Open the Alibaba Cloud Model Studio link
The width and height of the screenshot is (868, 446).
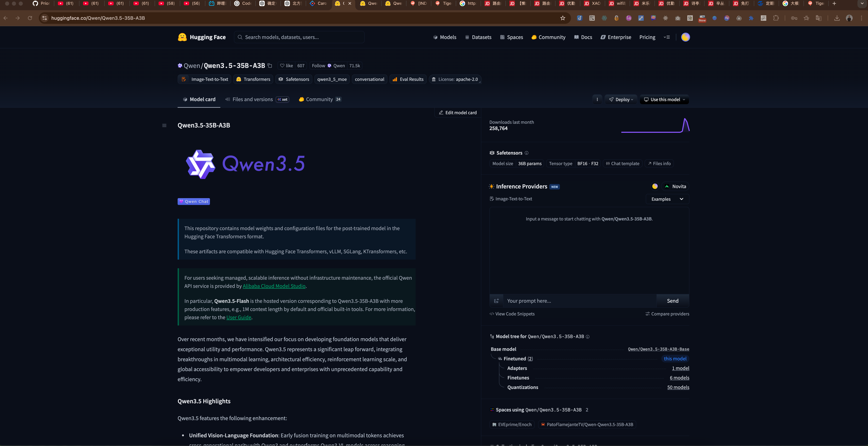point(274,286)
